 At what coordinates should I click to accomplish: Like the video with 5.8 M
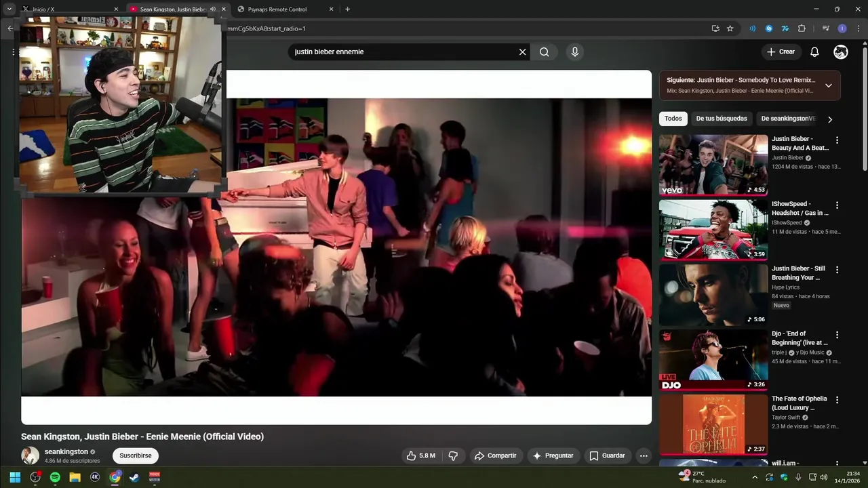coord(421,455)
